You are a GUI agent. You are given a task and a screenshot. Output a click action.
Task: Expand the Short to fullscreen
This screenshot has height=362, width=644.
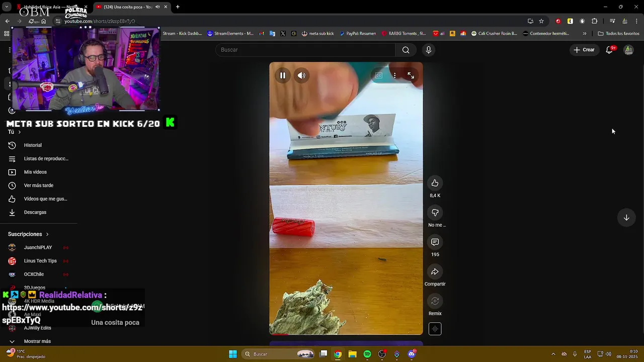click(411, 75)
